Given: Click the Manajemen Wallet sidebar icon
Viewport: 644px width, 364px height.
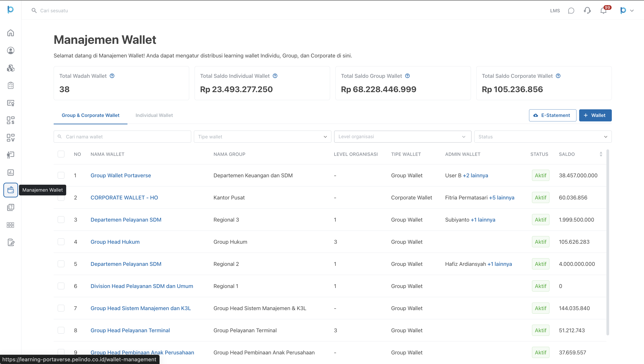Looking at the screenshot, I should click(11, 190).
